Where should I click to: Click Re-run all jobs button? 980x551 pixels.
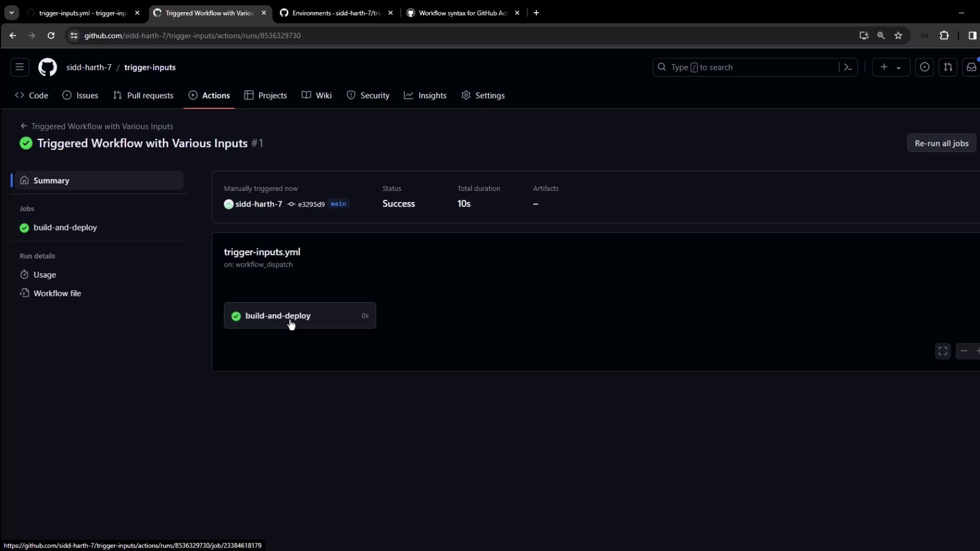[941, 143]
